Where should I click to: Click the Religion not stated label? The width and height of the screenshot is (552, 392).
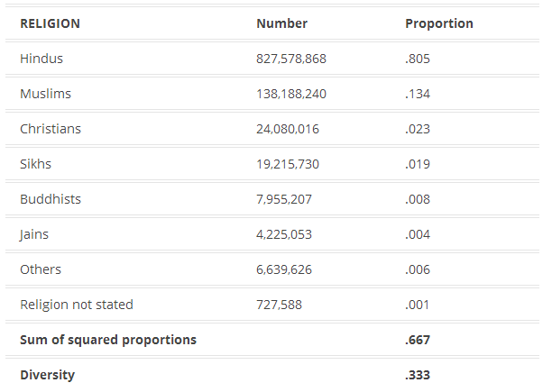(77, 305)
